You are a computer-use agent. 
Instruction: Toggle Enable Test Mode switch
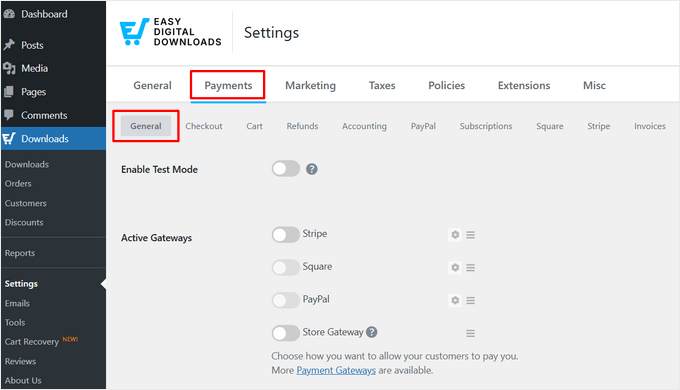pyautogui.click(x=286, y=169)
